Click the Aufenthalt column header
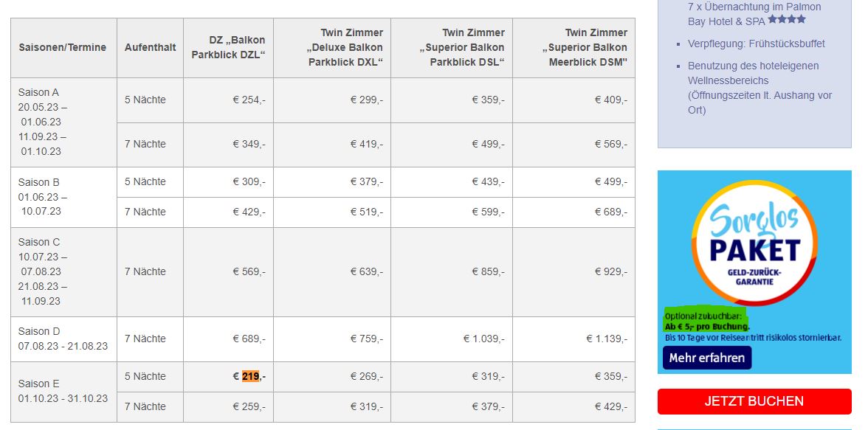 (x=150, y=48)
